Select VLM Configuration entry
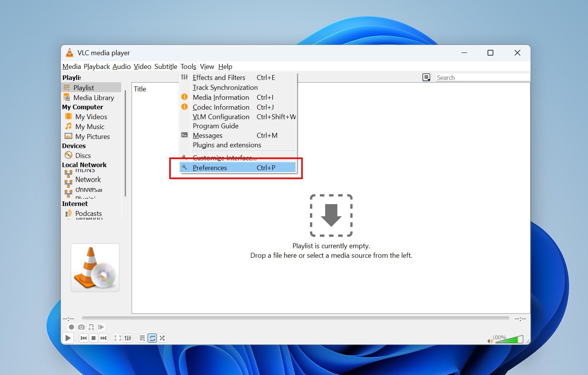The image size is (588, 375). pyautogui.click(x=238, y=117)
